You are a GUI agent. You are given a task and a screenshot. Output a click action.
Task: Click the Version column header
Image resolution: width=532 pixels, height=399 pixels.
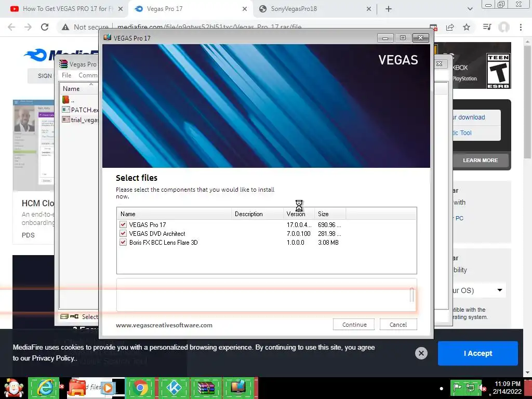[299, 214]
